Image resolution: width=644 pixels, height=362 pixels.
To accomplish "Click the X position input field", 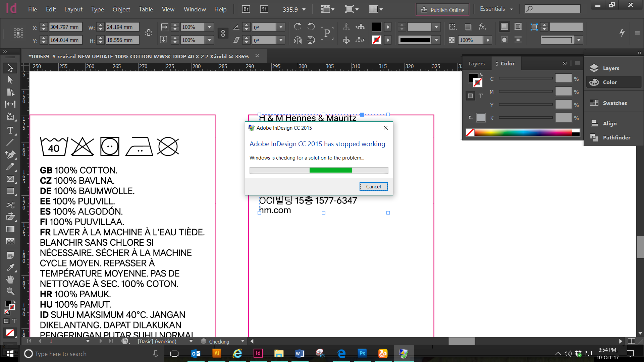I will pos(65,27).
